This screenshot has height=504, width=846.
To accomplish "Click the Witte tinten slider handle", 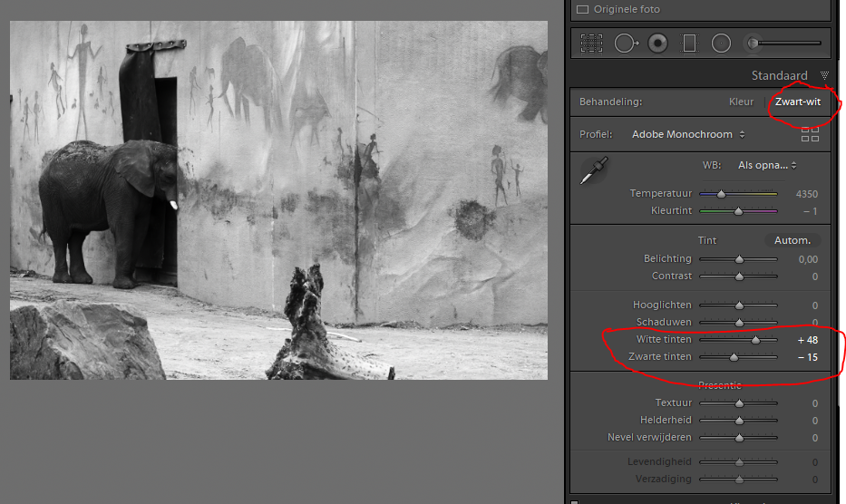I will click(x=755, y=340).
